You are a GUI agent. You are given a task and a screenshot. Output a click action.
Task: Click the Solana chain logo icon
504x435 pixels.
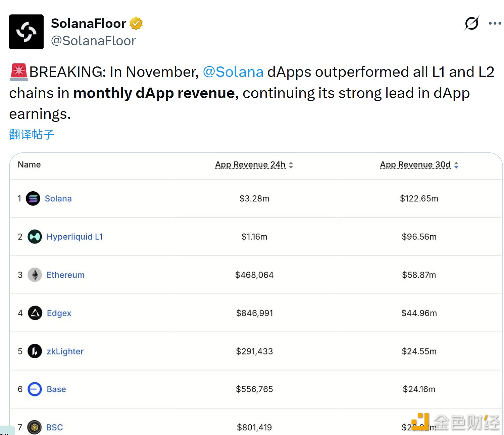[33, 198]
